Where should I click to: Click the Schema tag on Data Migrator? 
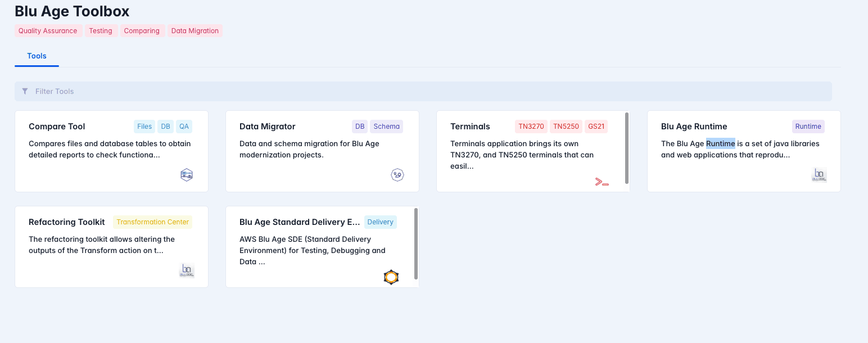pyautogui.click(x=386, y=127)
